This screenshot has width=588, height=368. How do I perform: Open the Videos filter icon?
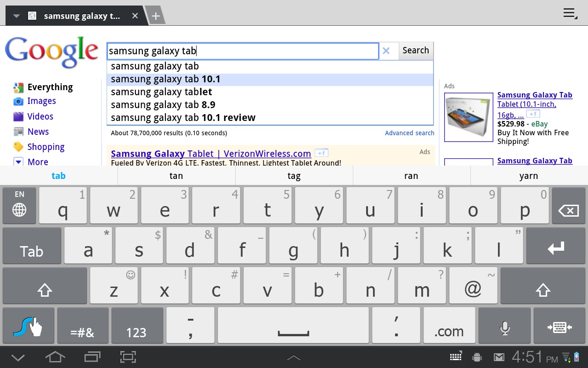pos(18,117)
